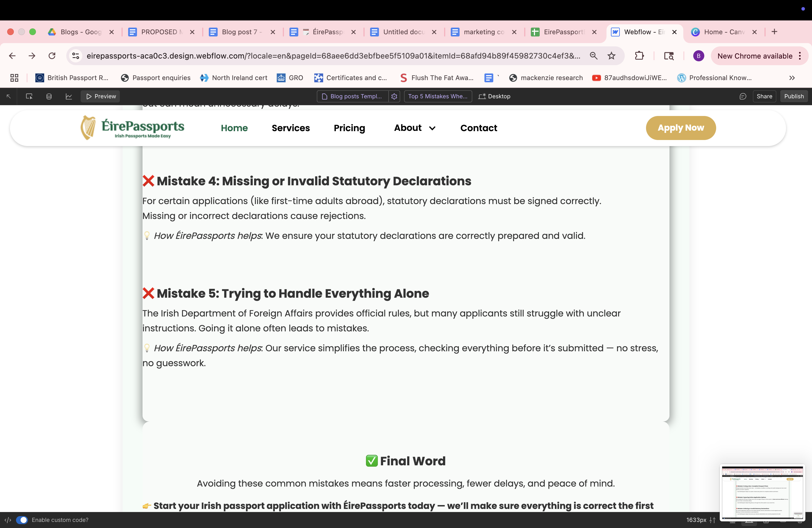Open the North Ireland cert bookmark
This screenshot has width=812, height=528.
[x=234, y=78]
